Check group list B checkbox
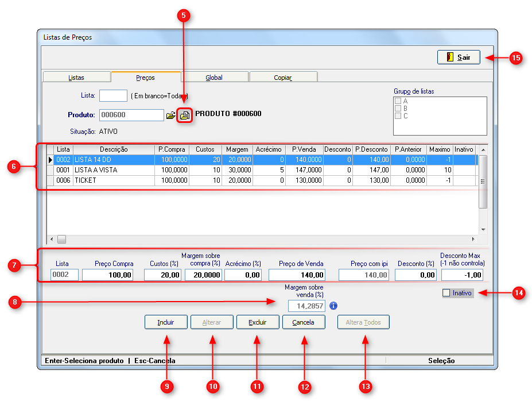This screenshot has width=532, height=401. click(398, 109)
